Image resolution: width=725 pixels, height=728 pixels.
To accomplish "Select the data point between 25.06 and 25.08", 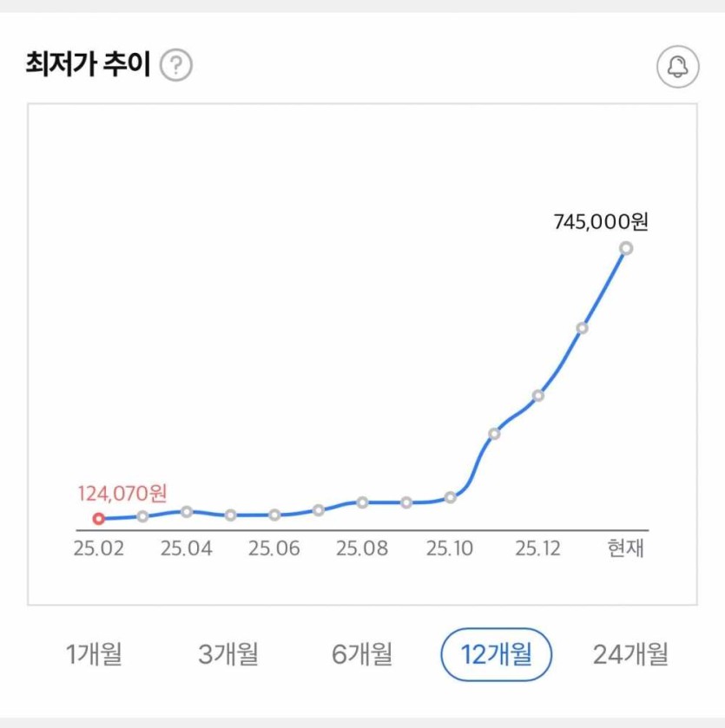I will tap(319, 510).
